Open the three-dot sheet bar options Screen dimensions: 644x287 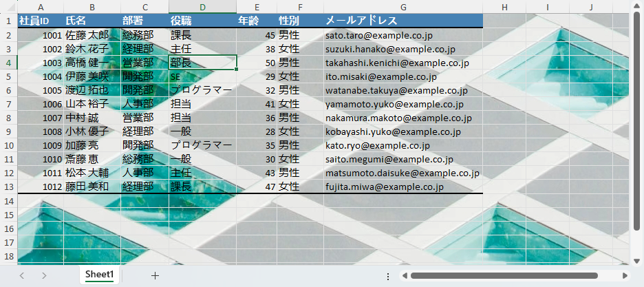pyautogui.click(x=388, y=275)
